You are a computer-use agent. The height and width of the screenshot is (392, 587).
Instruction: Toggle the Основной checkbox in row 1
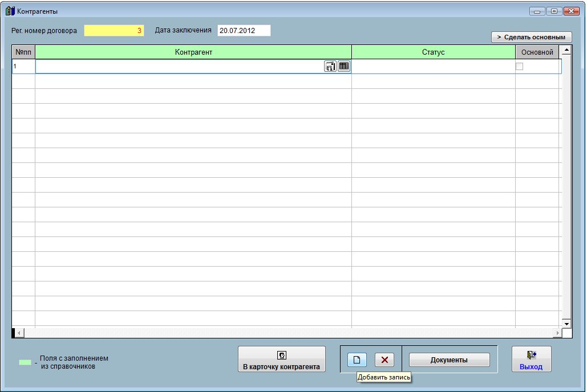tap(519, 66)
